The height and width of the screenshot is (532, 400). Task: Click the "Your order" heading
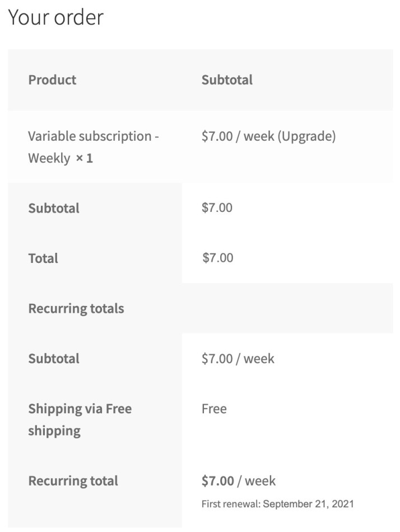point(55,17)
